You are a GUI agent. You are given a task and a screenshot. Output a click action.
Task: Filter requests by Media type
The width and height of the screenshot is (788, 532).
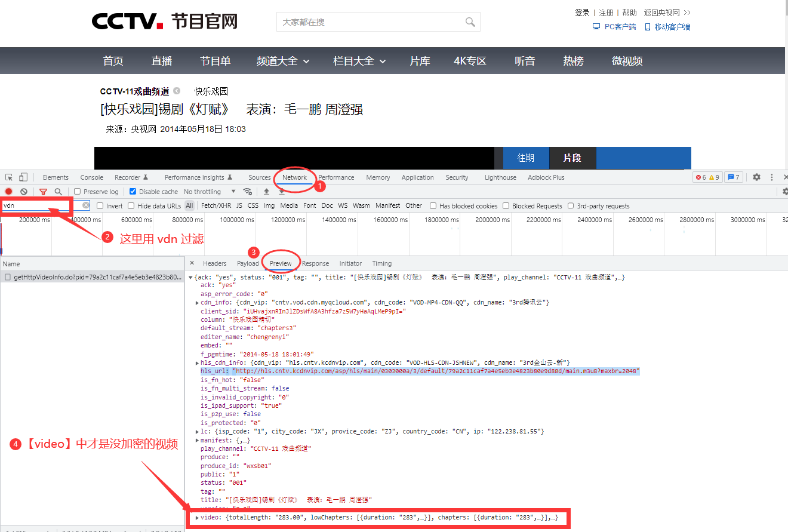coord(289,206)
